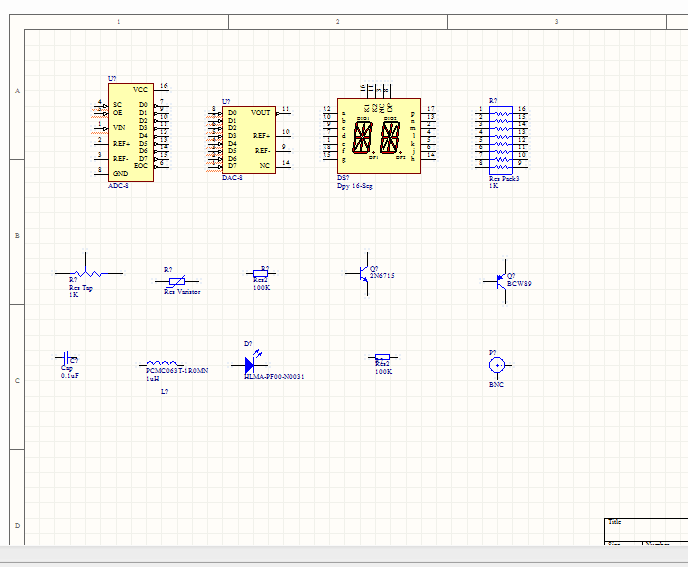688x567 pixels.
Task: Select the Res2 resistor beside the varistor
Action: (x=260, y=273)
